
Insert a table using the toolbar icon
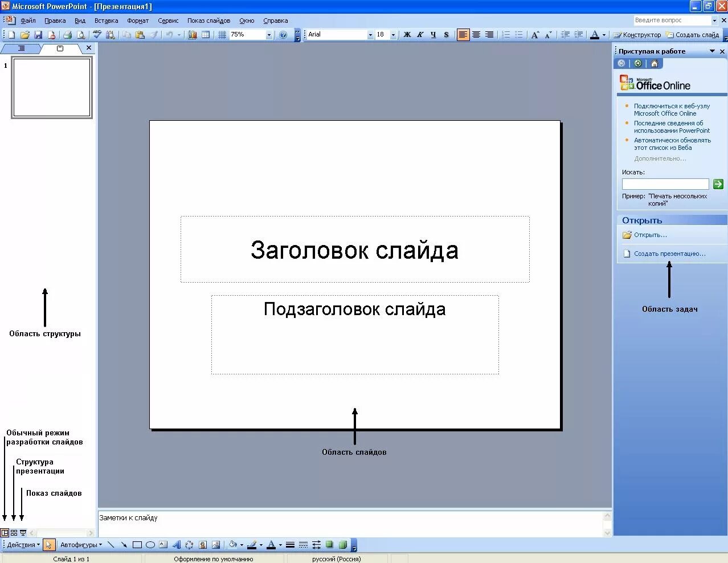(206, 35)
